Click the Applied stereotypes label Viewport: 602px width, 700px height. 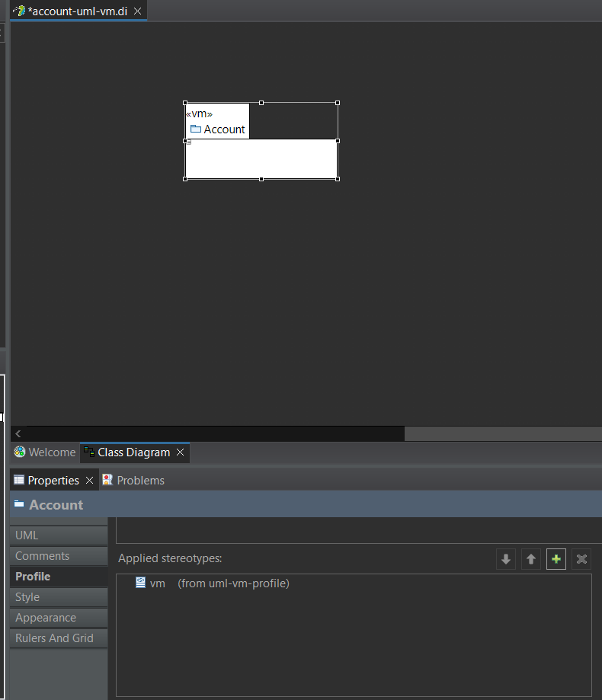(x=170, y=558)
